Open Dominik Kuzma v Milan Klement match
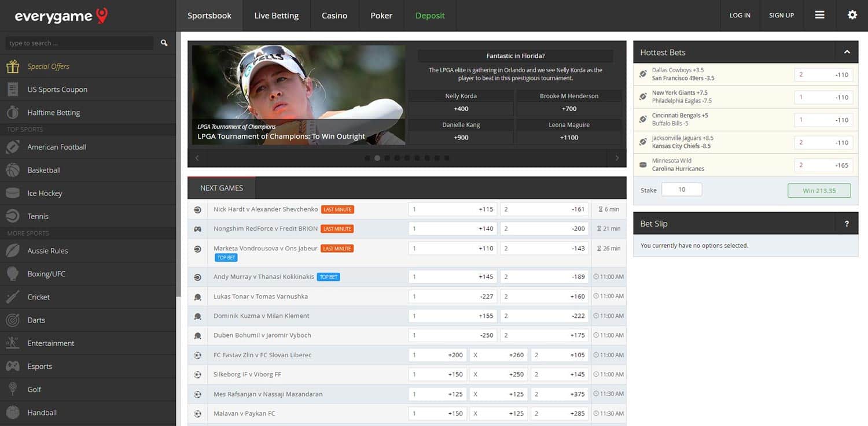Image resolution: width=868 pixels, height=426 pixels. click(x=262, y=316)
